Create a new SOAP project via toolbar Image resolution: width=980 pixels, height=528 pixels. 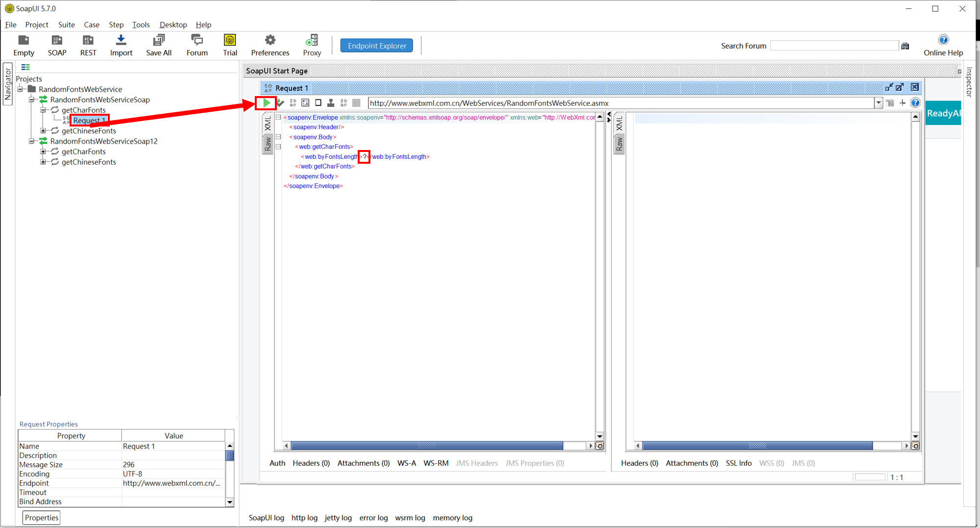coord(57,40)
